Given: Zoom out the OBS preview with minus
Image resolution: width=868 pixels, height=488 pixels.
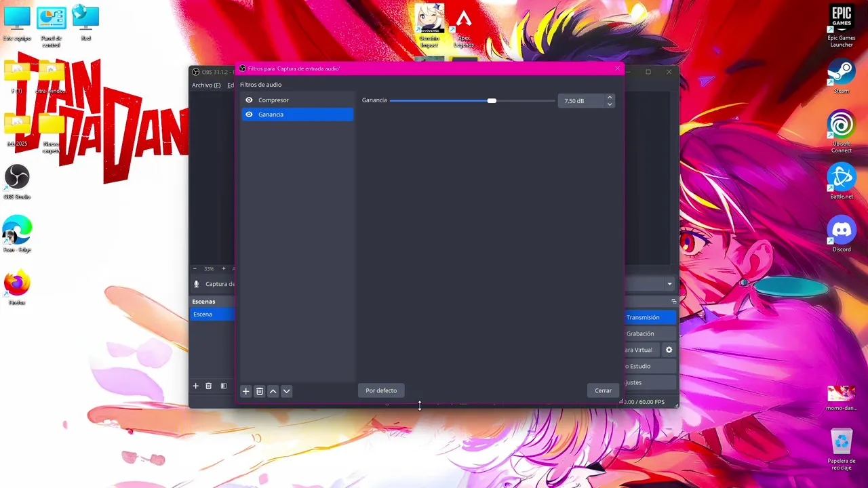Looking at the screenshot, I should 195,269.
